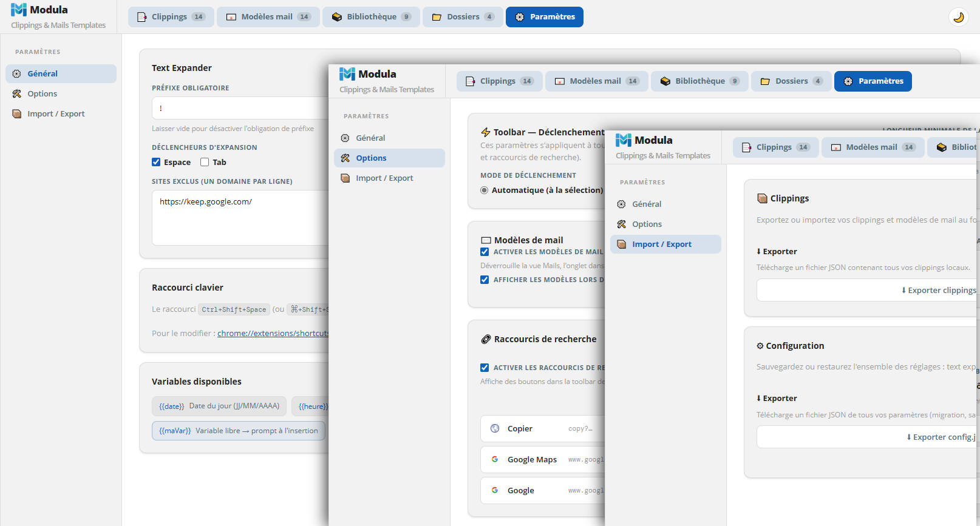Toggle dark mode moon icon
This screenshot has width=980, height=526.
coord(959,17)
